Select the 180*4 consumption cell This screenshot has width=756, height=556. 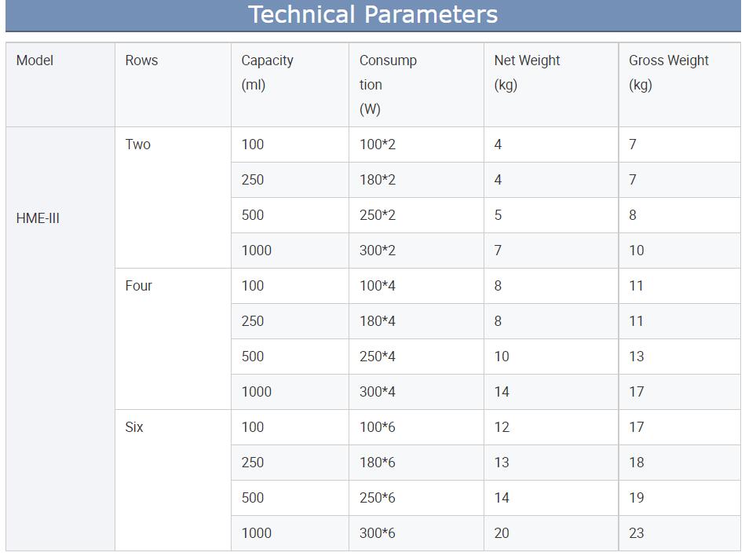378,321
